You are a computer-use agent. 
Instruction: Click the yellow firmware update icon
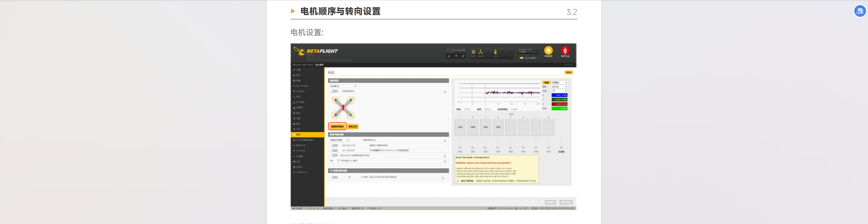click(548, 51)
